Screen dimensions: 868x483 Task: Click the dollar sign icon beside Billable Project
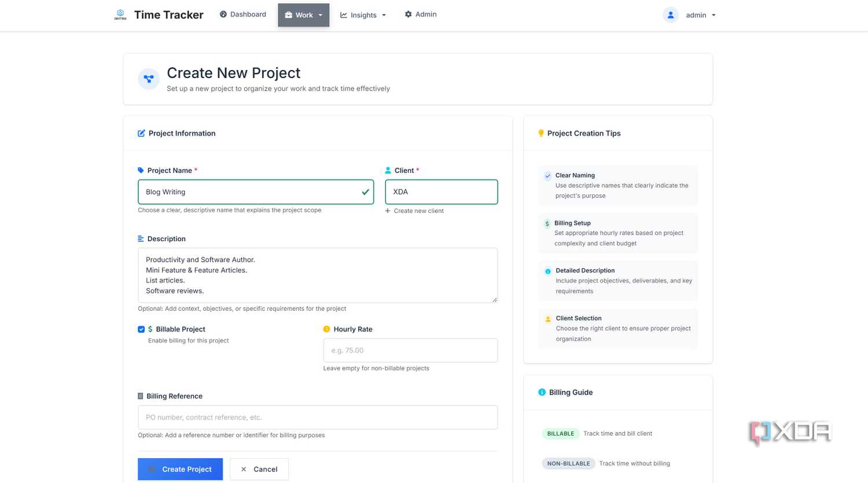[x=150, y=329]
